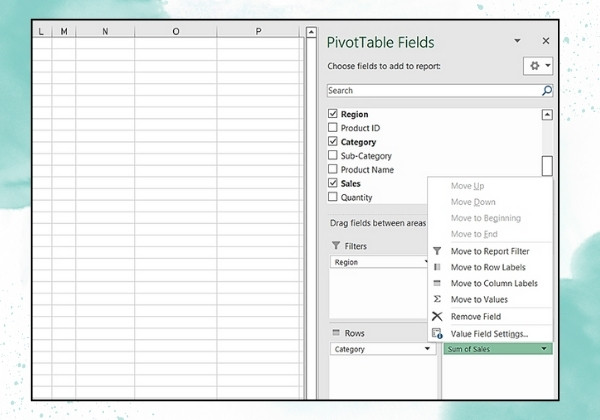
Task: Select column header M
Action: coord(64,31)
